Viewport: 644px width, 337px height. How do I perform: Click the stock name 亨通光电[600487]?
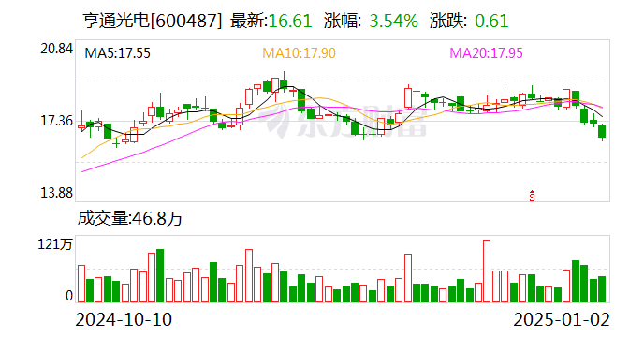click(x=153, y=21)
